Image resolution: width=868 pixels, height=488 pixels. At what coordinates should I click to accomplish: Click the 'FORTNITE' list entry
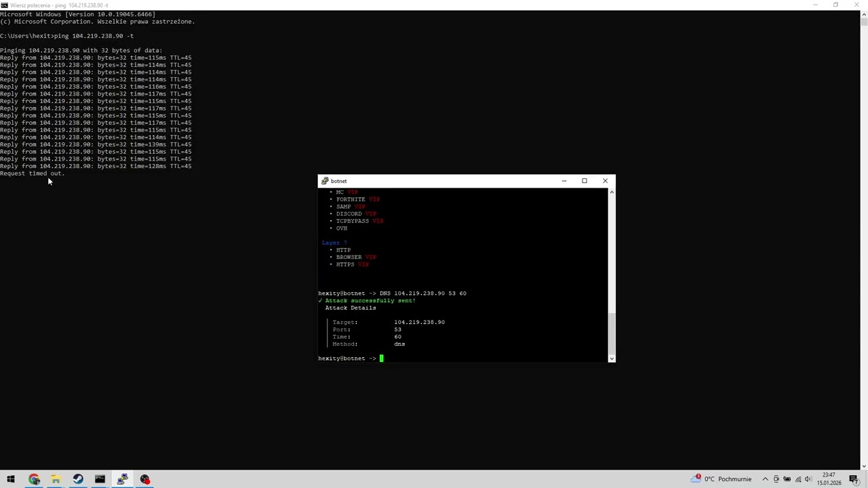[x=357, y=199]
